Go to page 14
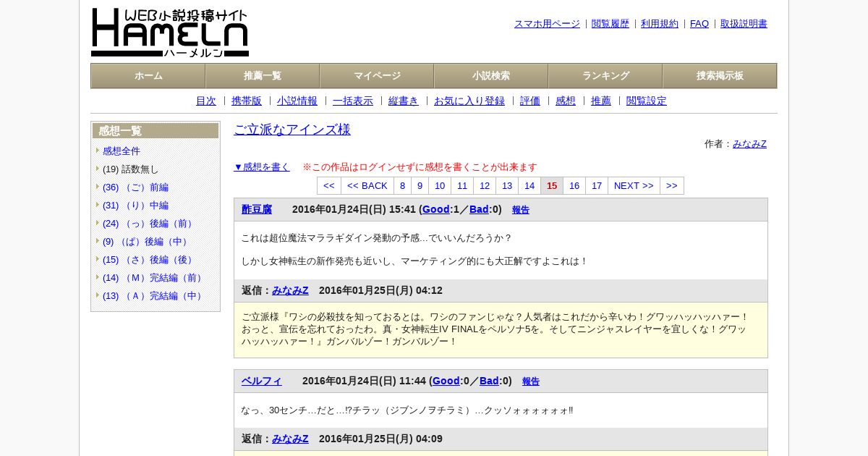This screenshot has width=868, height=456. 529,186
